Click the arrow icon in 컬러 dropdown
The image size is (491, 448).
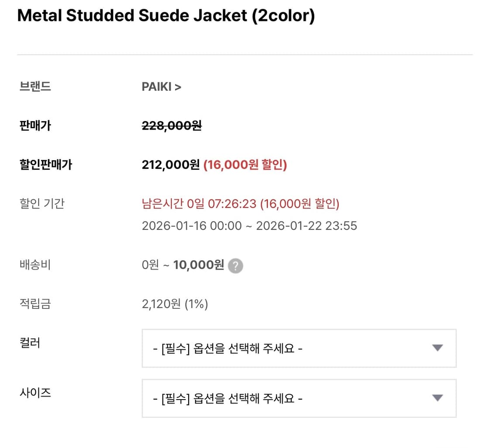point(437,348)
